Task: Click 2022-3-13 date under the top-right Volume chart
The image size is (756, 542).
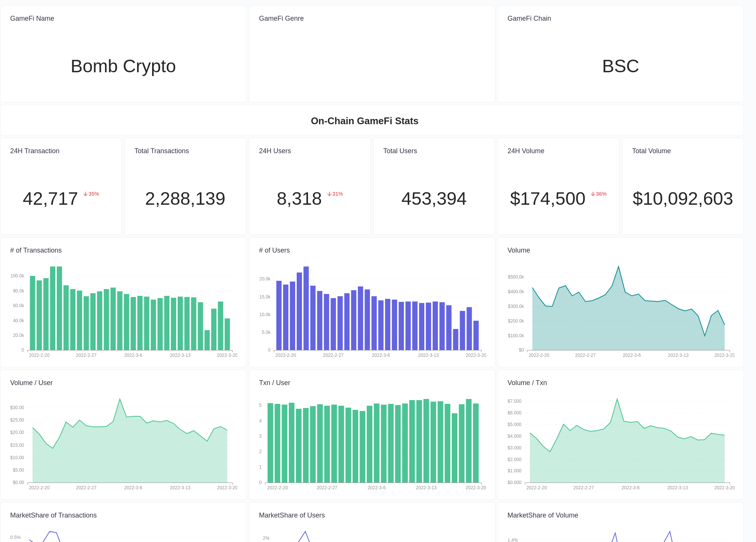Action: 678,355
